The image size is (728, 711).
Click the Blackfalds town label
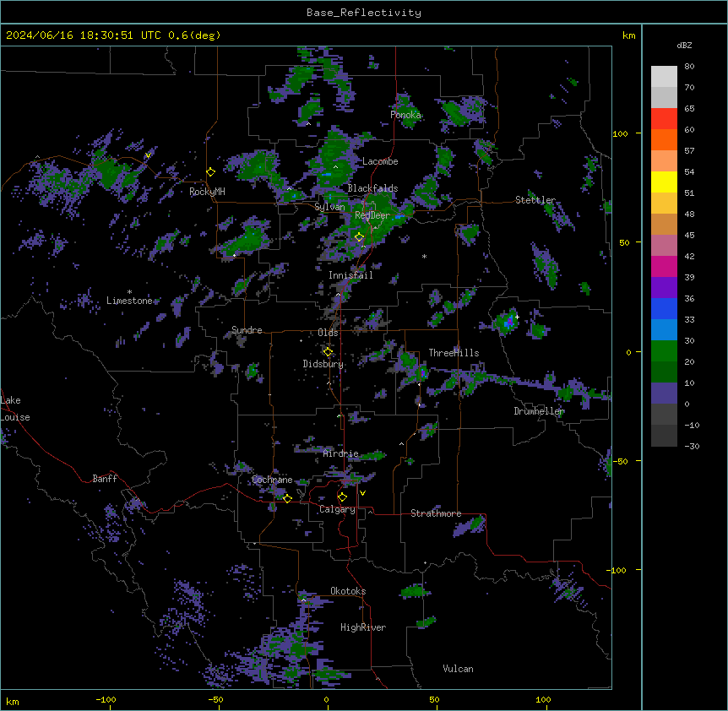[x=372, y=188]
